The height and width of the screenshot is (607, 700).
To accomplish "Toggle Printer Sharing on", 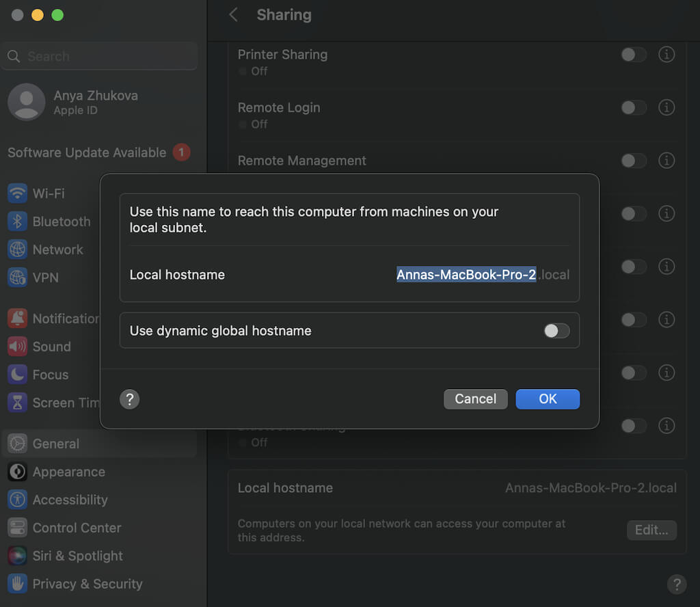I will (634, 55).
